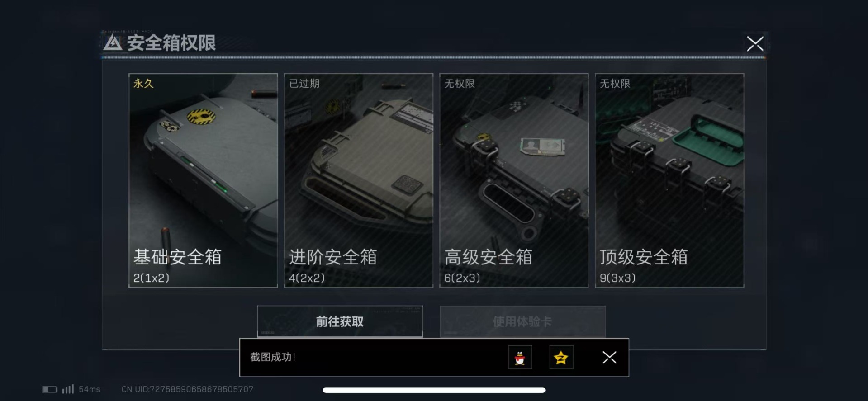Select the 进阶安全箱 card
This screenshot has height=401, width=868.
click(359, 180)
